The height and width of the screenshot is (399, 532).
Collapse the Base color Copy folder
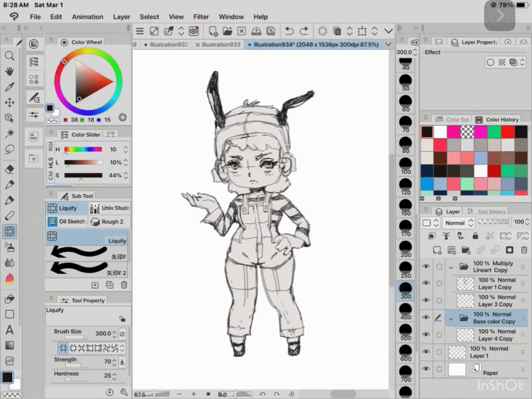pyautogui.click(x=451, y=318)
